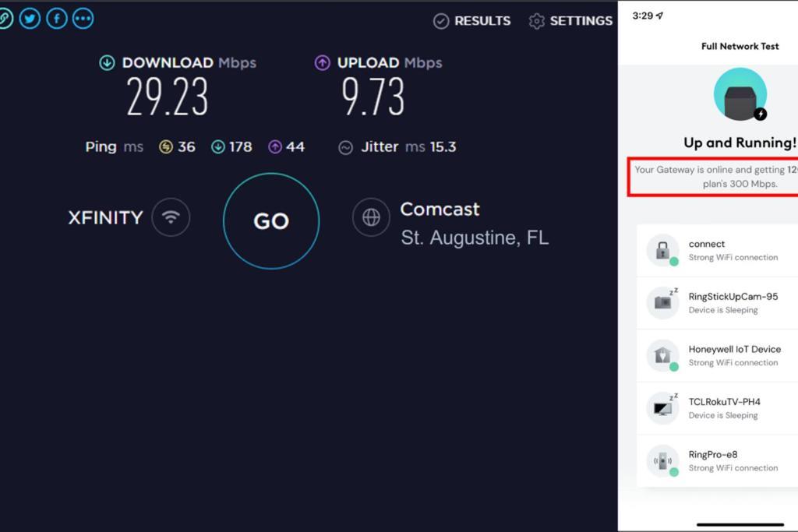The width and height of the screenshot is (798, 532).
Task: Open the connect device entry
Action: 717,251
